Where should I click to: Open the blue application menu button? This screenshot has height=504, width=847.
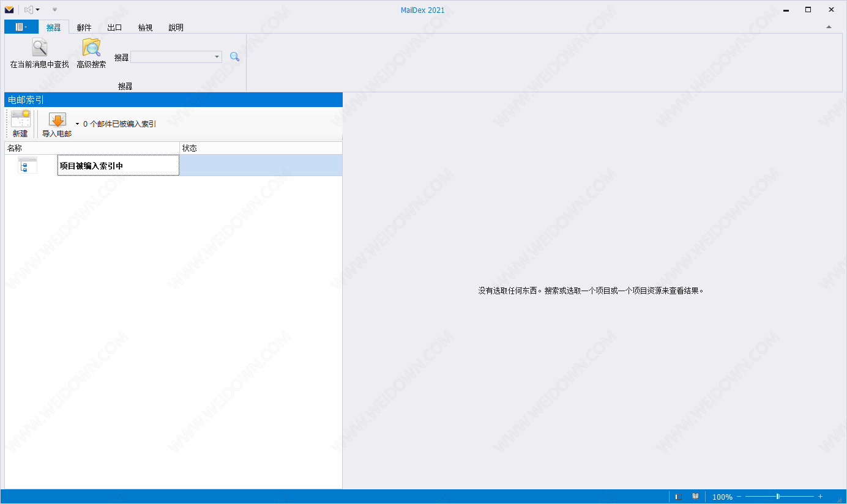pyautogui.click(x=21, y=27)
